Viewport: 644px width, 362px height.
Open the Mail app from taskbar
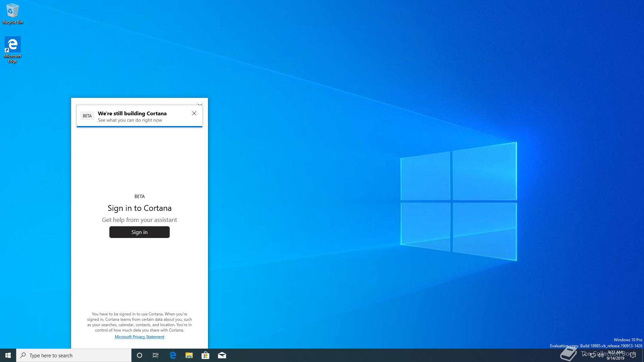(x=222, y=355)
